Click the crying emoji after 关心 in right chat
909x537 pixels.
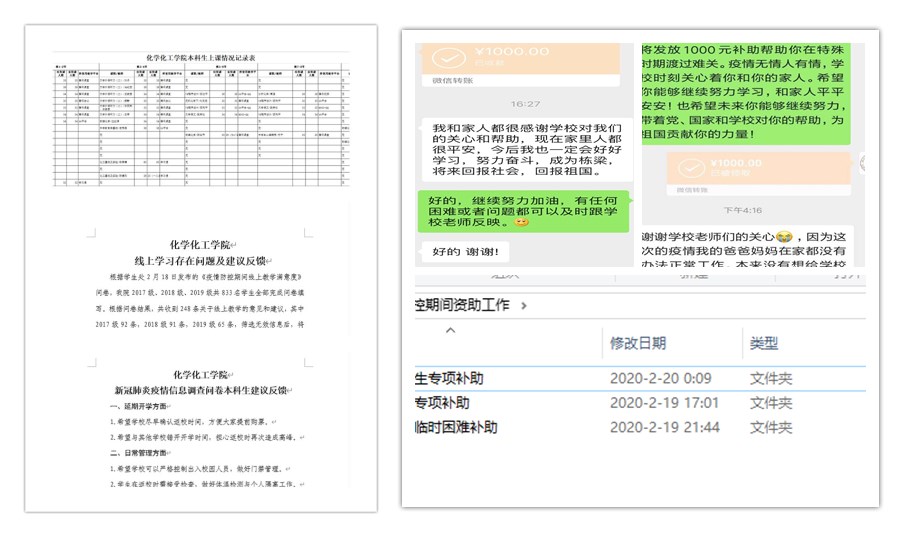click(785, 236)
